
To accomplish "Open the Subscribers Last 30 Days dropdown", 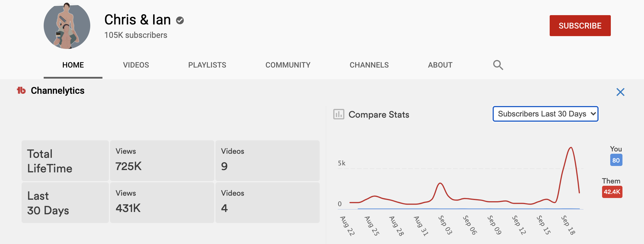I will tap(545, 114).
